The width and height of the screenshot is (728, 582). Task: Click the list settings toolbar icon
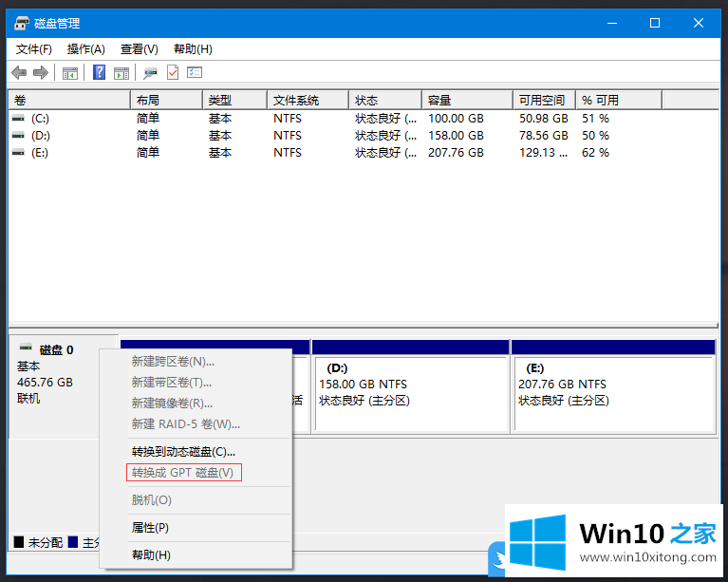(x=195, y=72)
